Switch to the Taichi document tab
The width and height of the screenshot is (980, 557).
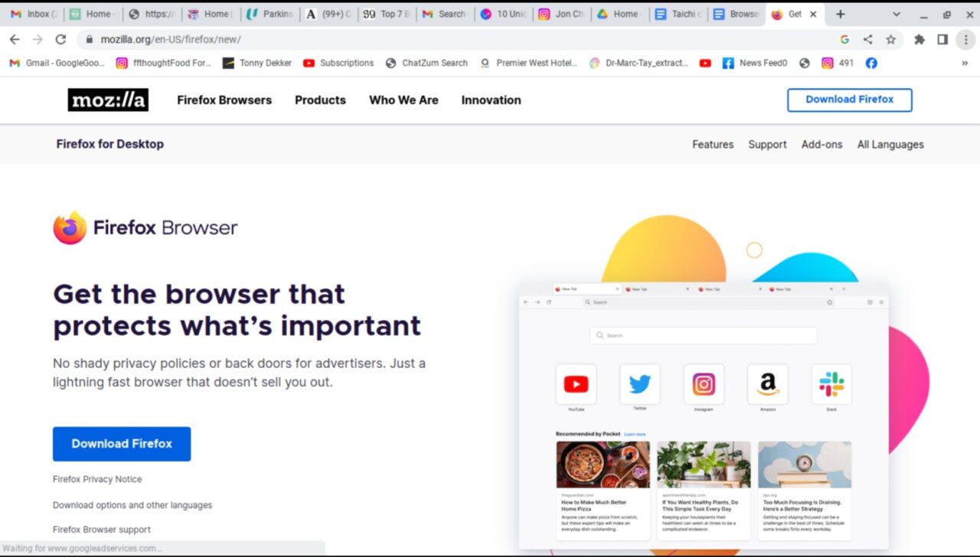coord(679,14)
